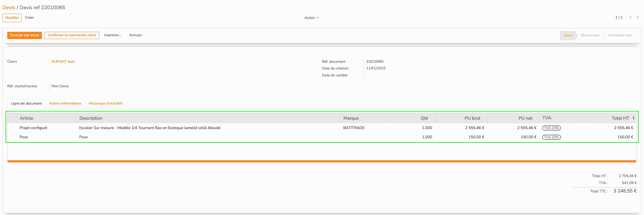Select the Commande client status stage
Image resolution: width=644 pixels, height=215 pixels.
[620, 35]
